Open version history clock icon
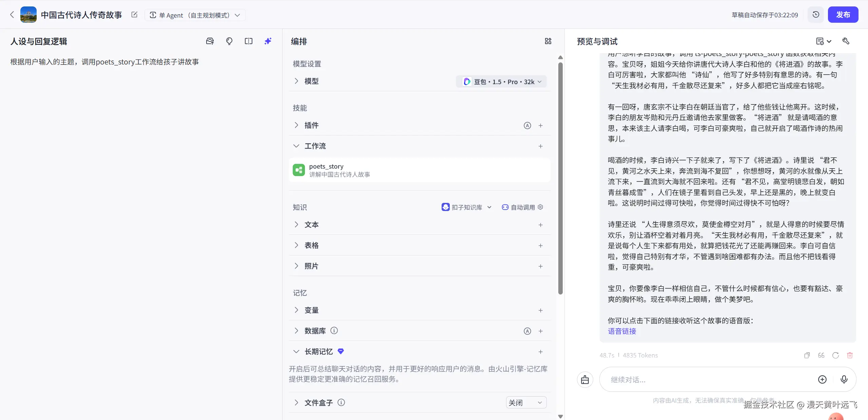The height and width of the screenshot is (420, 868). point(816,15)
